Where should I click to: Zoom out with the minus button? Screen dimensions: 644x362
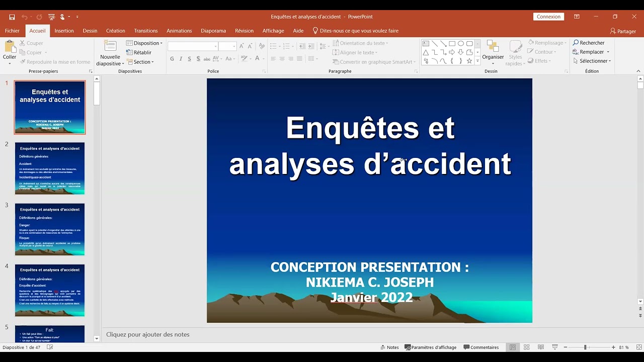point(566,347)
